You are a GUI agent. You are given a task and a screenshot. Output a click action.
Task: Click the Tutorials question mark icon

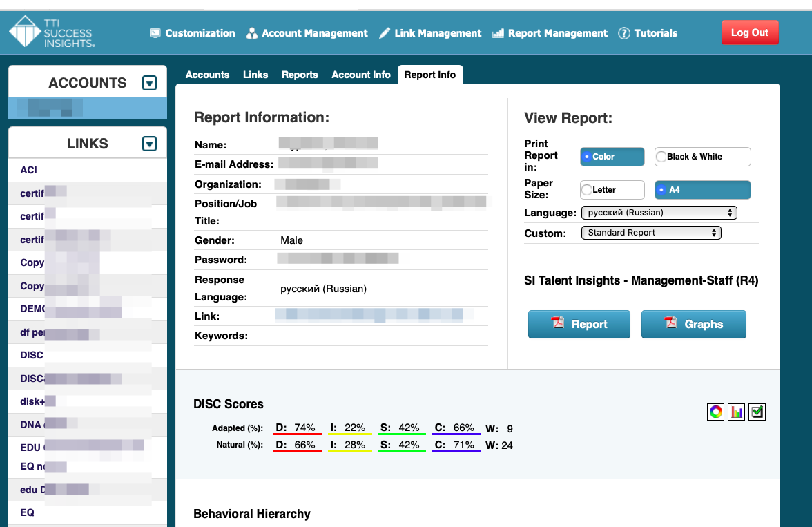tap(624, 33)
